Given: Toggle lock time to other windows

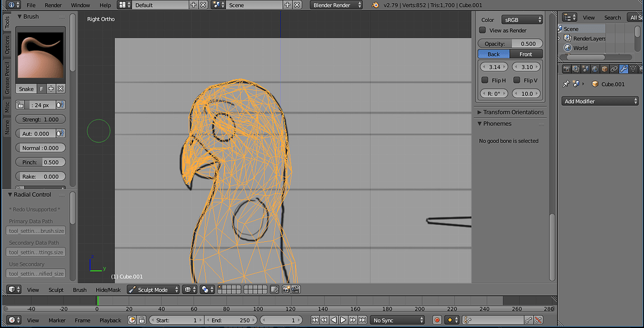Looking at the screenshot, I should (142, 320).
